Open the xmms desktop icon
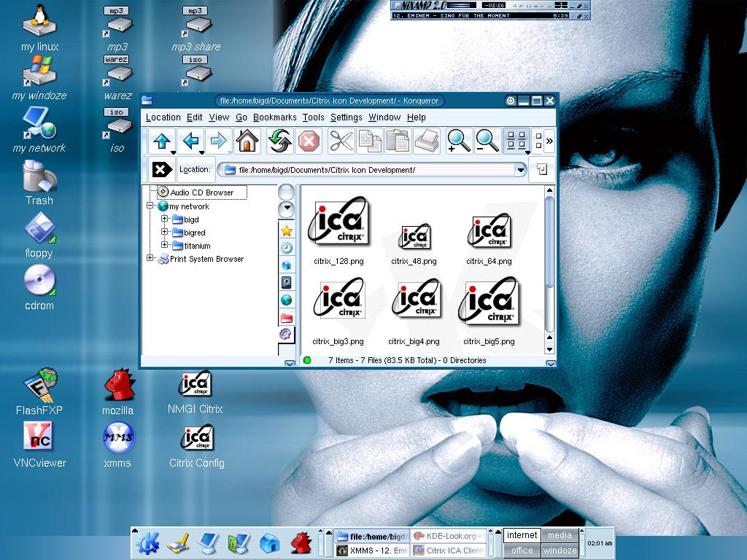This screenshot has height=560, width=747. pos(117,445)
